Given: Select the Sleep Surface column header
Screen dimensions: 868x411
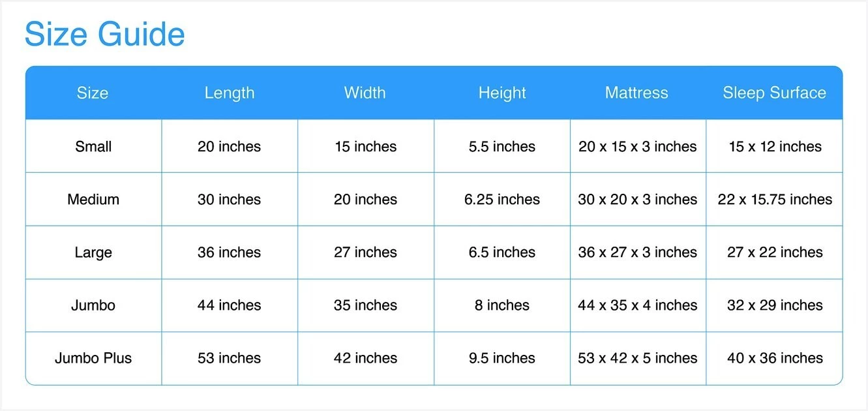Looking at the screenshot, I should [774, 93].
